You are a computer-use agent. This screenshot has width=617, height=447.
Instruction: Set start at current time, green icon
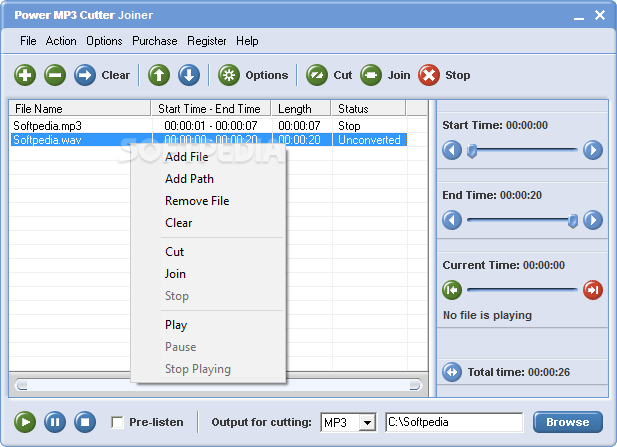tap(452, 290)
